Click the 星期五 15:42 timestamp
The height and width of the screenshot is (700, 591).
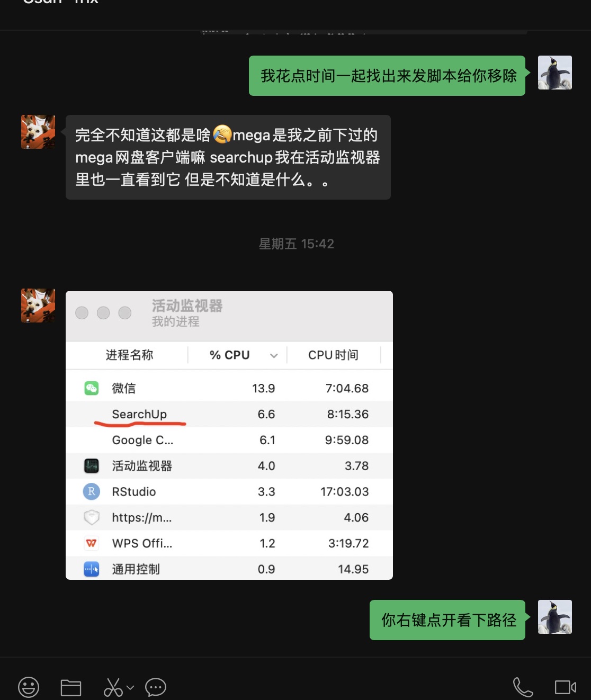pos(296,244)
